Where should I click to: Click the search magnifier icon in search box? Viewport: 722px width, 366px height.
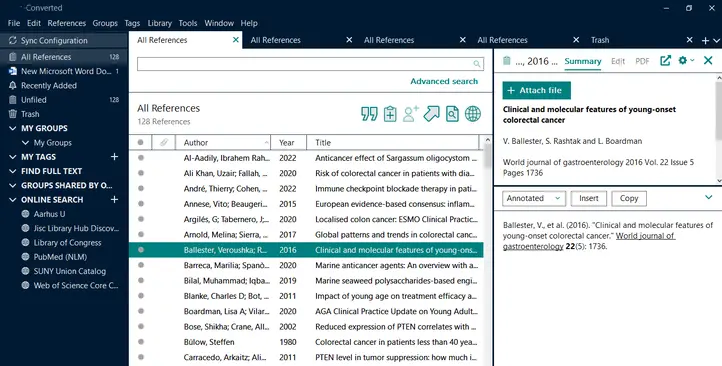pyautogui.click(x=477, y=64)
